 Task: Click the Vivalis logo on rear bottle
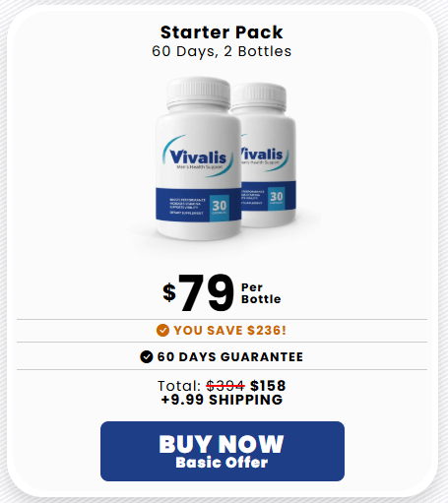coord(264,156)
